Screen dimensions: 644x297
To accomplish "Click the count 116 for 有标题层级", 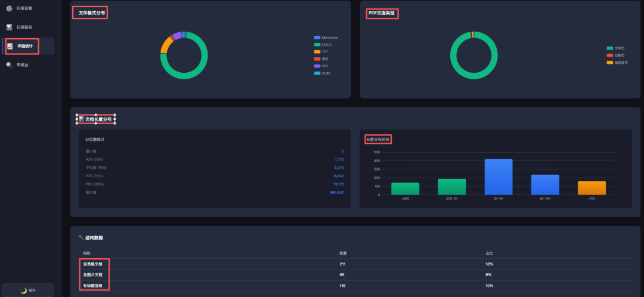I will click(342, 286).
